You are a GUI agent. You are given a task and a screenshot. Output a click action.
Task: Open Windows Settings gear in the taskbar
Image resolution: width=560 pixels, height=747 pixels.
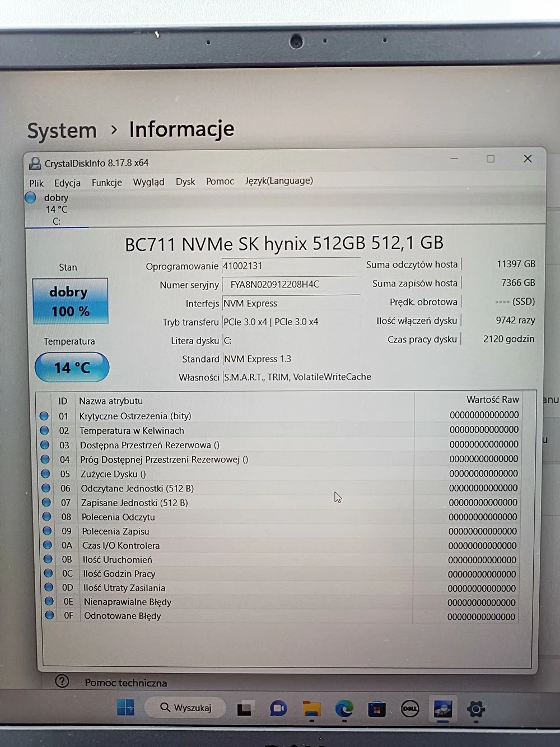[477, 708]
